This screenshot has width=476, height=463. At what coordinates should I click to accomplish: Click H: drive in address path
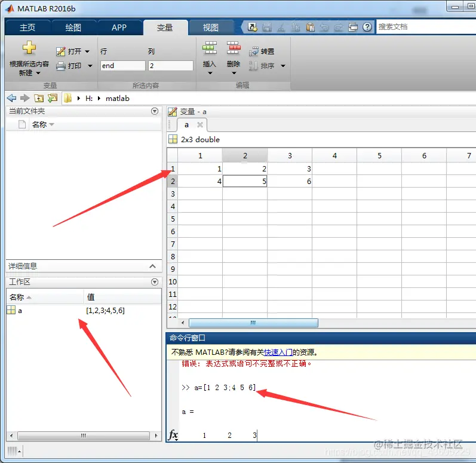[x=89, y=99]
